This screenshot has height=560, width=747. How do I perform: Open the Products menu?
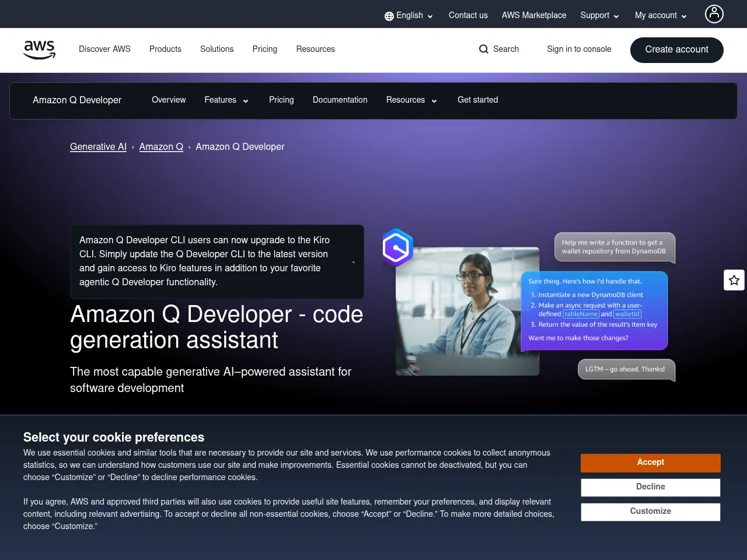click(165, 50)
